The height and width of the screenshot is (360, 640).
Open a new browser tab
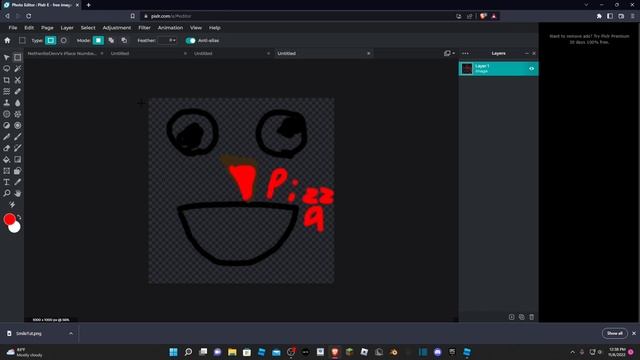(89, 5)
